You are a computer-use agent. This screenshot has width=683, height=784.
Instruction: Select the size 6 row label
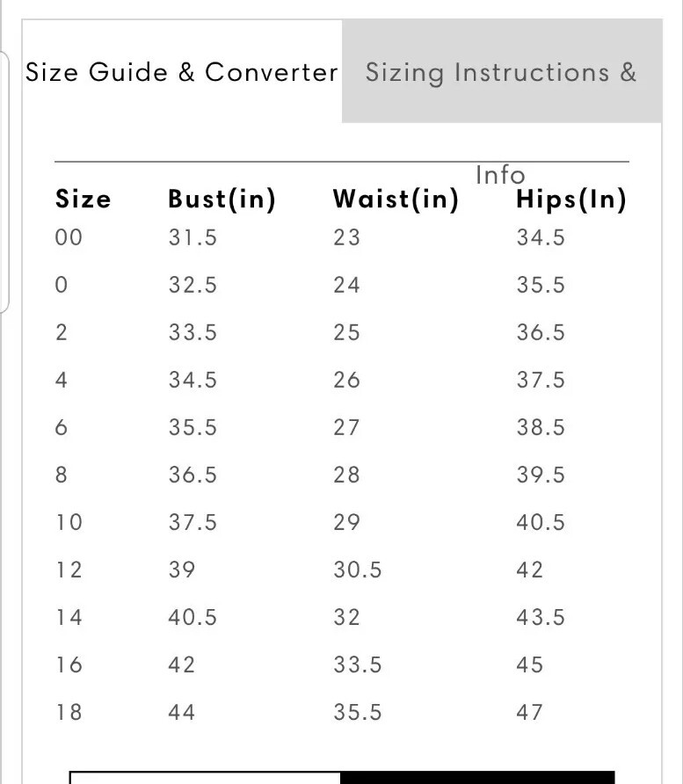62,427
